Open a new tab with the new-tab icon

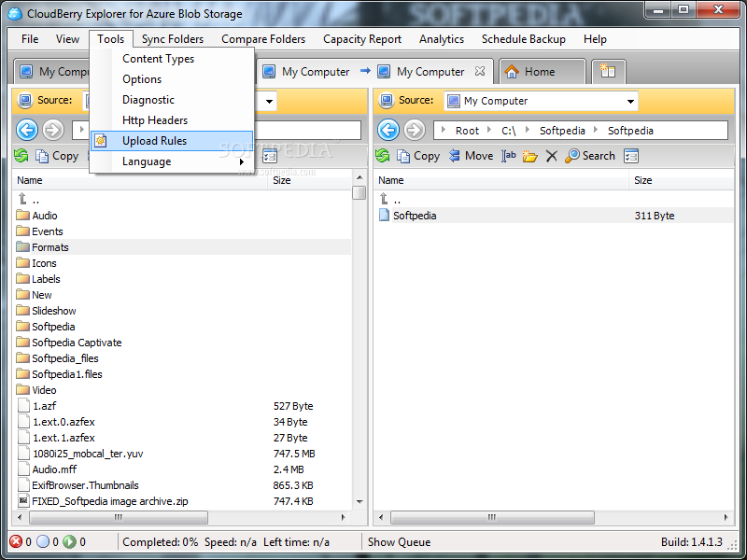pos(608,72)
